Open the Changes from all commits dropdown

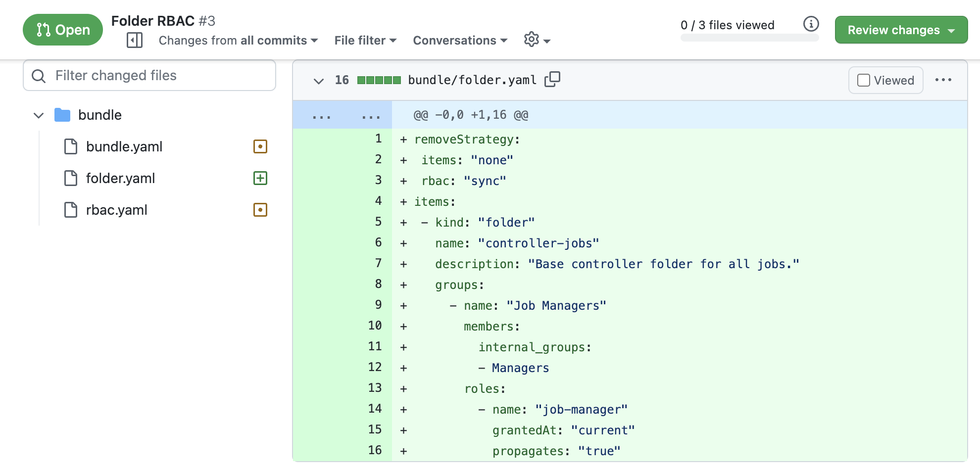pyautogui.click(x=237, y=40)
